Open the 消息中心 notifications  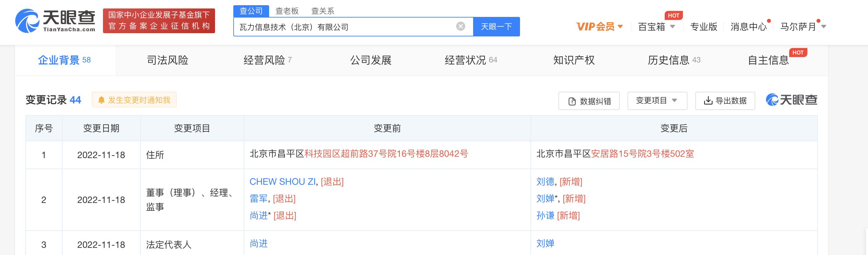(748, 27)
